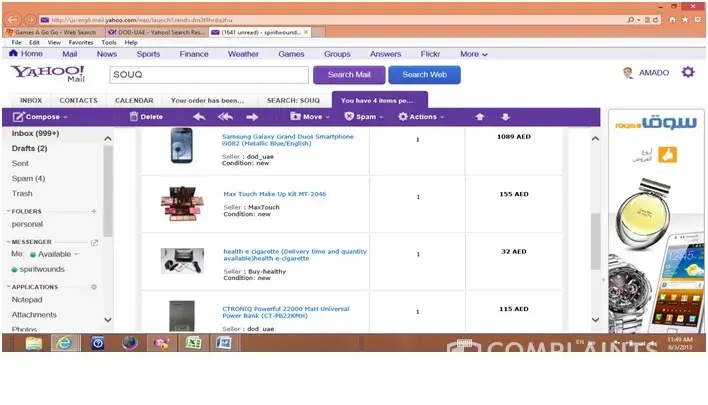This screenshot has height=405, width=708.
Task: Reply to message with single arrow
Action: tap(199, 117)
